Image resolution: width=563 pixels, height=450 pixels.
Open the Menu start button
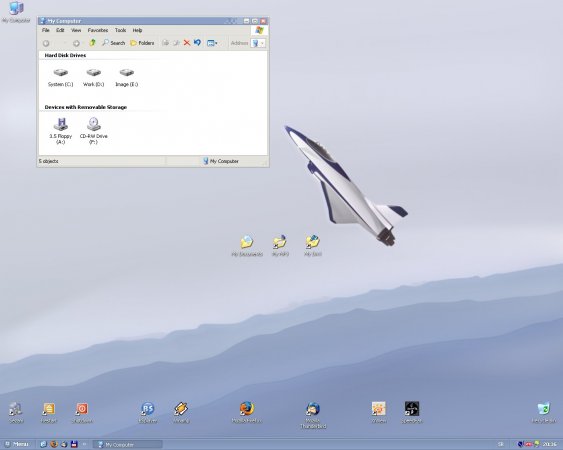(x=17, y=444)
